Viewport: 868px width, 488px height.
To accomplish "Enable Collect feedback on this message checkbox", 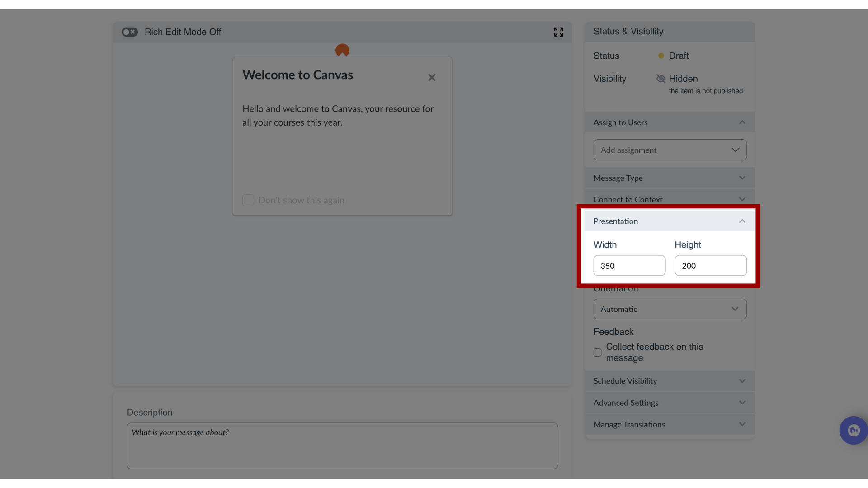I will (597, 352).
